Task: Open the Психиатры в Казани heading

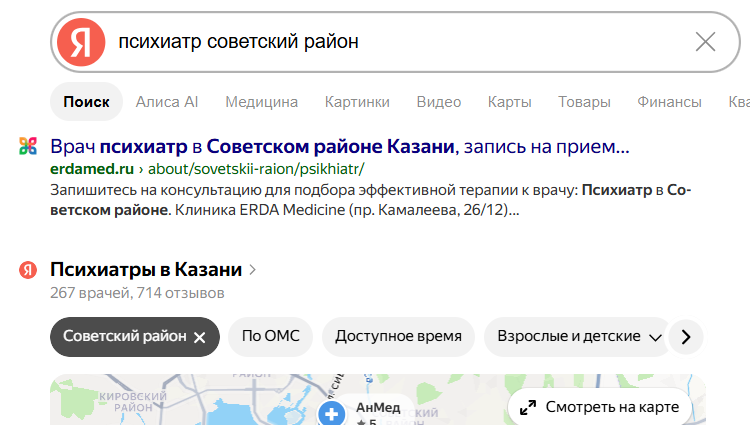Action: [x=146, y=270]
